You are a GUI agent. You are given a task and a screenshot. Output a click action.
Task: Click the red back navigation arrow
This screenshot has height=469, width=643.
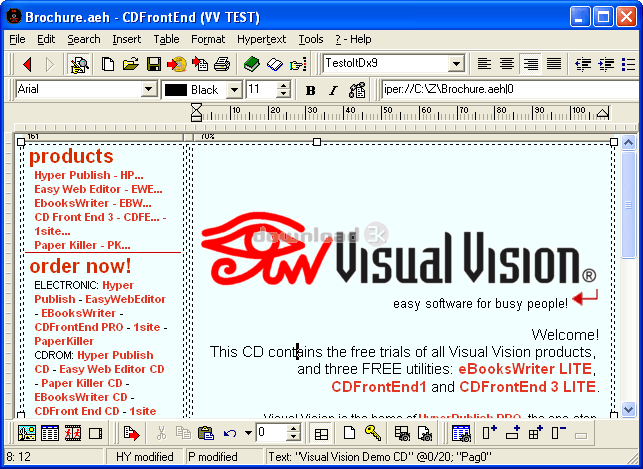[x=27, y=64]
